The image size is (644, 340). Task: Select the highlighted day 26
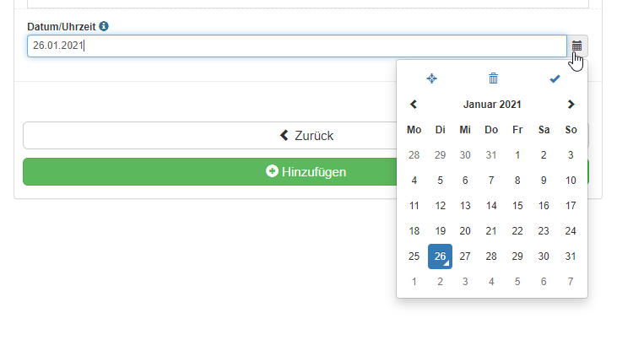(440, 256)
